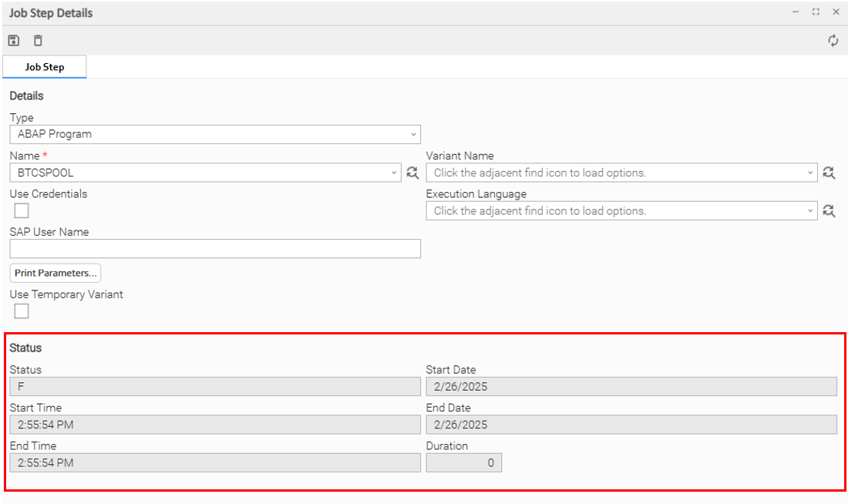
Task: Enable the Use Credentials checkbox
Action: click(x=22, y=210)
